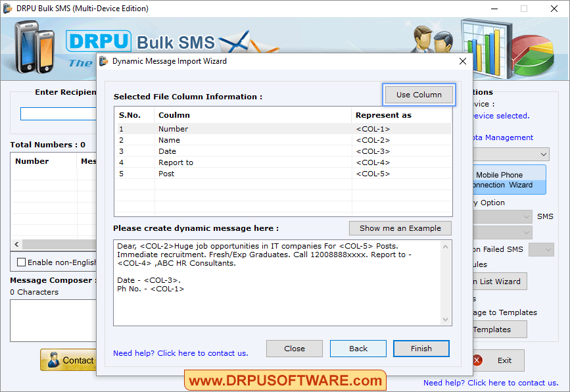Click the <COL-1> represent-as cell
The width and height of the screenshot is (570, 392).
pyautogui.click(x=373, y=129)
